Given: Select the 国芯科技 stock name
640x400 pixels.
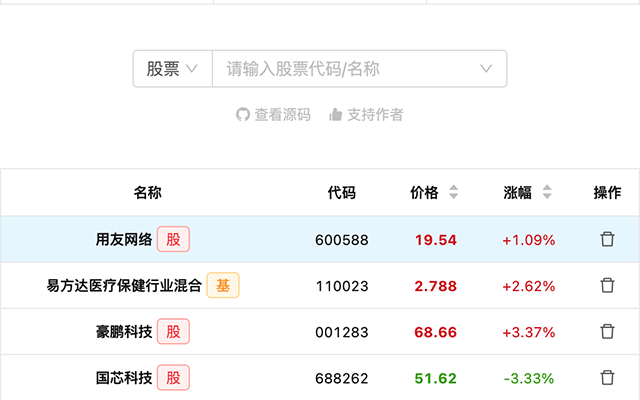Looking at the screenshot, I should (124, 378).
